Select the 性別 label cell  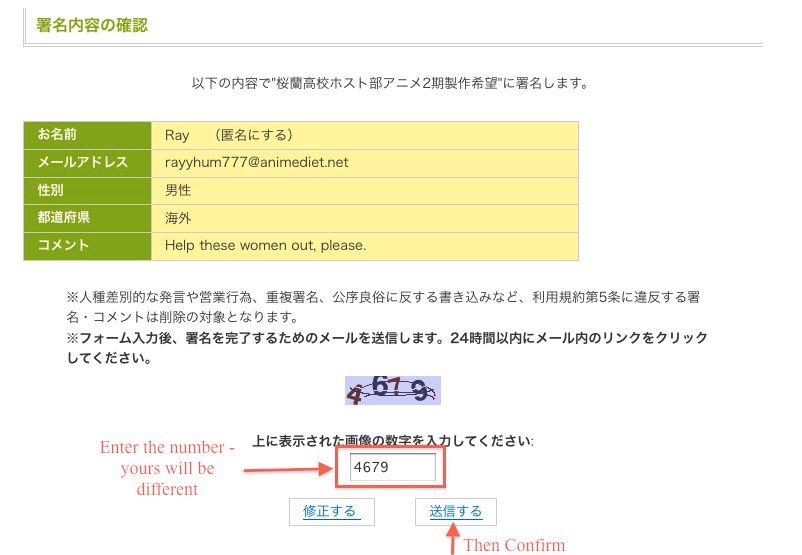[87, 191]
